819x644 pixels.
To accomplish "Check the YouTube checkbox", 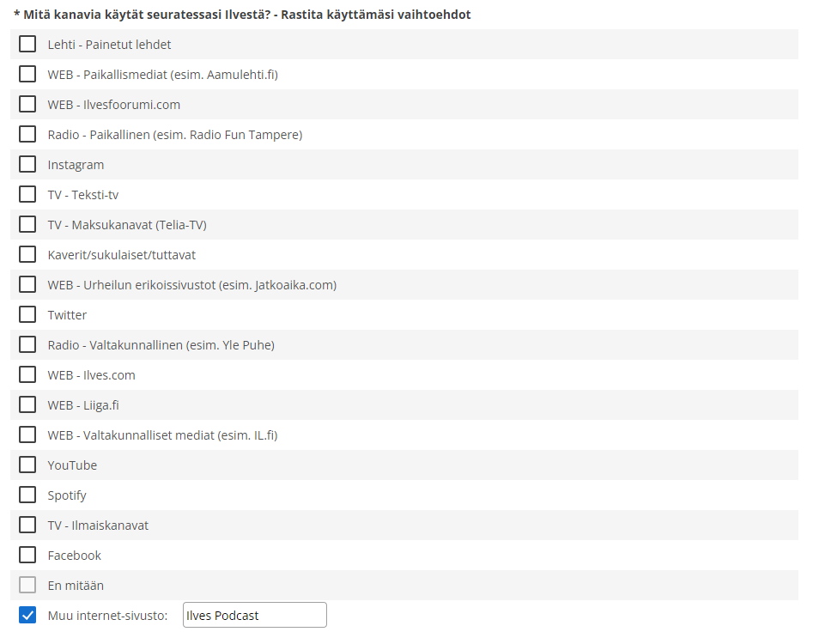I will (x=27, y=465).
